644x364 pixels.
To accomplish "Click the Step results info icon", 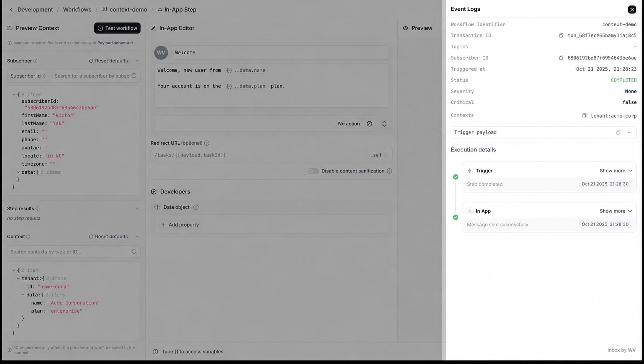I will tap(37, 209).
